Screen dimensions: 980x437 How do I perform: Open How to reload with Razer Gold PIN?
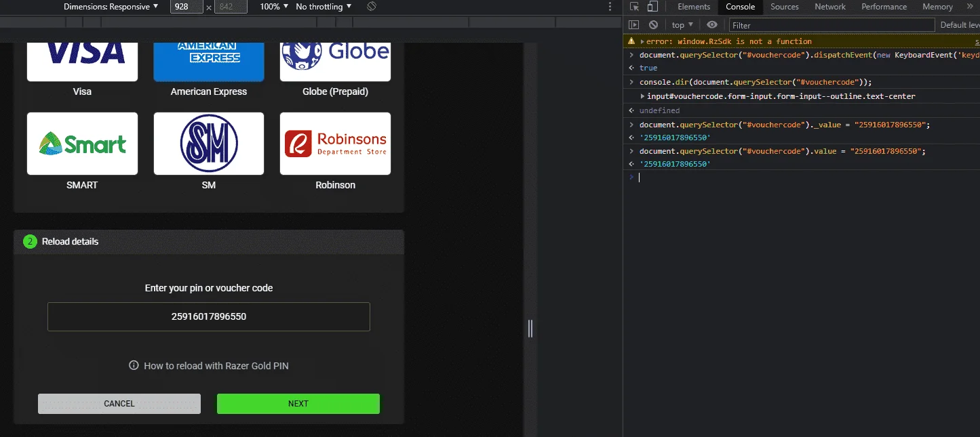pyautogui.click(x=216, y=366)
